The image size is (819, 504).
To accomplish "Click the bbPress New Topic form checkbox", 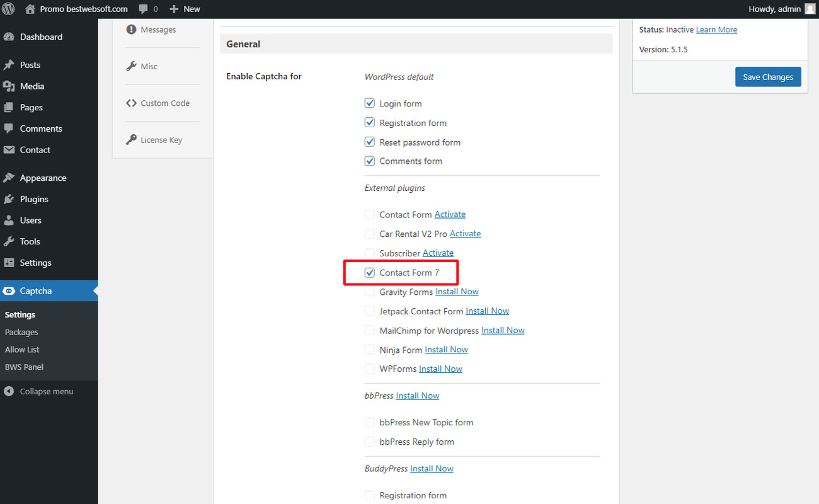I will pos(370,423).
